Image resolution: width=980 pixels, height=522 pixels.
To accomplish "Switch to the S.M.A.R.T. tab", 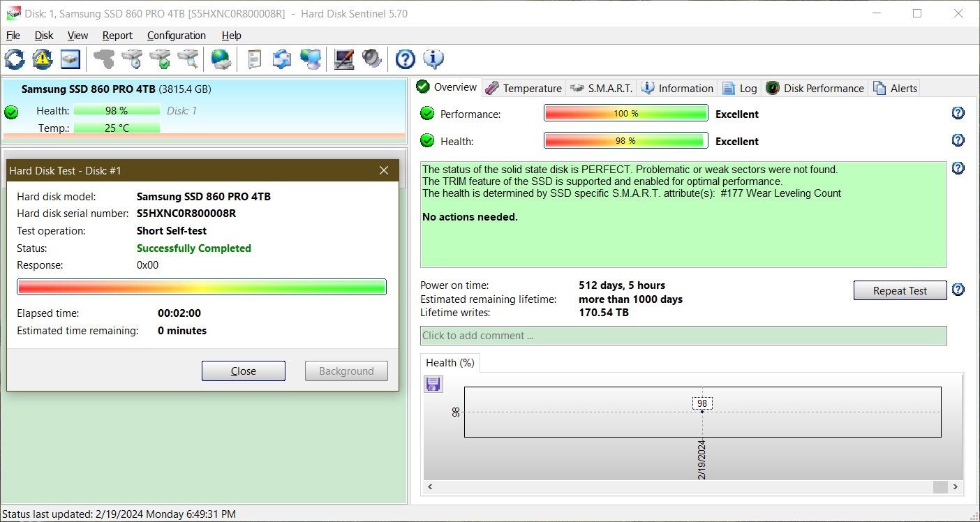I will click(x=601, y=88).
